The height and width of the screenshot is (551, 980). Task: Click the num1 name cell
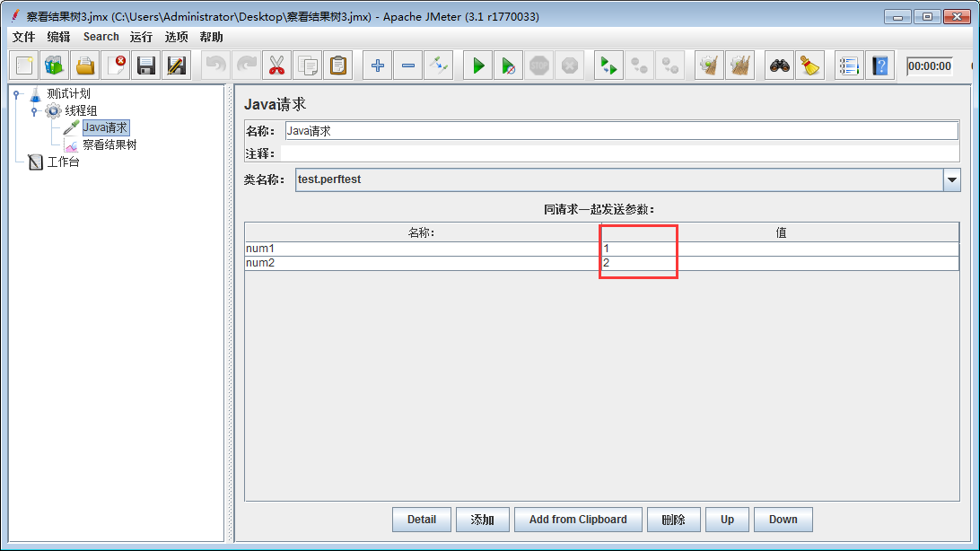(423, 249)
